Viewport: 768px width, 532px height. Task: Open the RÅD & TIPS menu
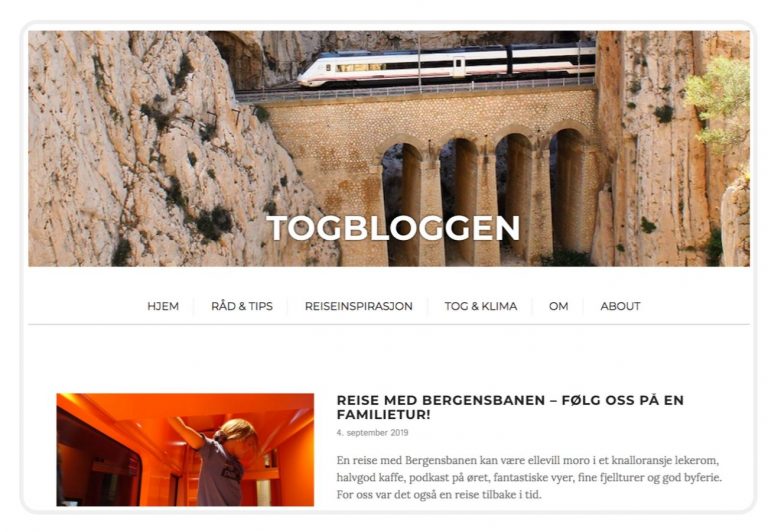pyautogui.click(x=242, y=306)
